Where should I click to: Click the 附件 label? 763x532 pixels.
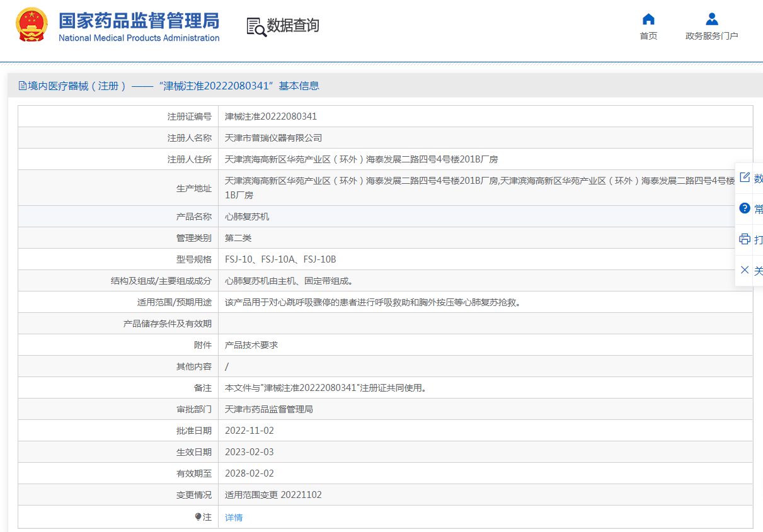[x=203, y=345]
